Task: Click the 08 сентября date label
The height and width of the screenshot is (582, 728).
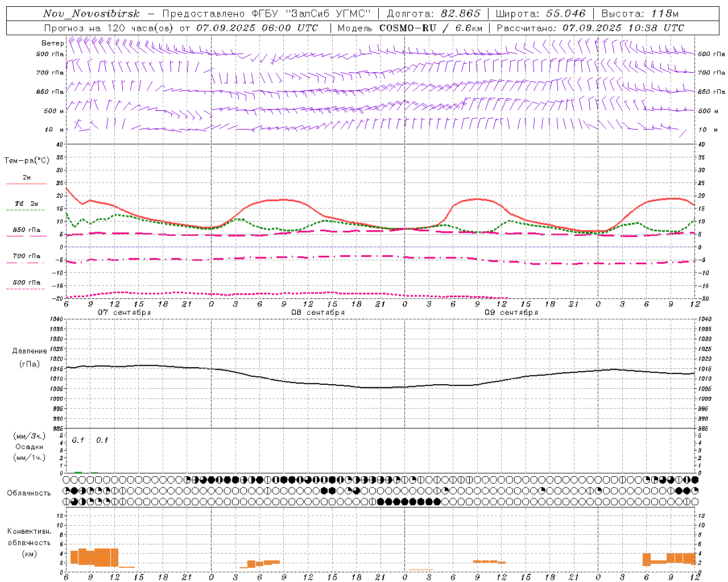Action: [318, 313]
